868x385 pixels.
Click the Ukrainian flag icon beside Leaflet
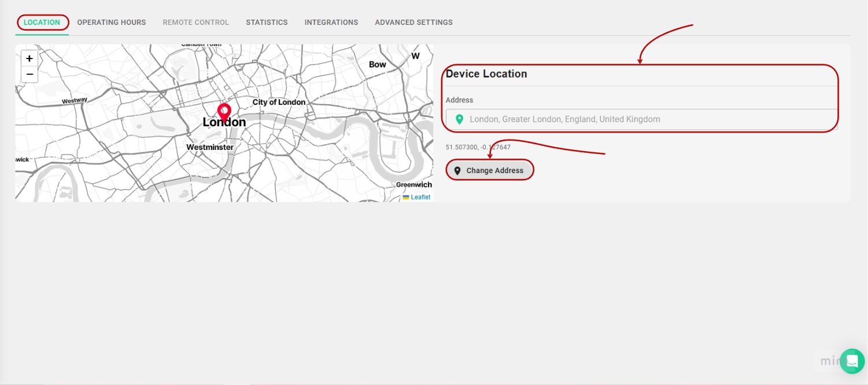405,197
